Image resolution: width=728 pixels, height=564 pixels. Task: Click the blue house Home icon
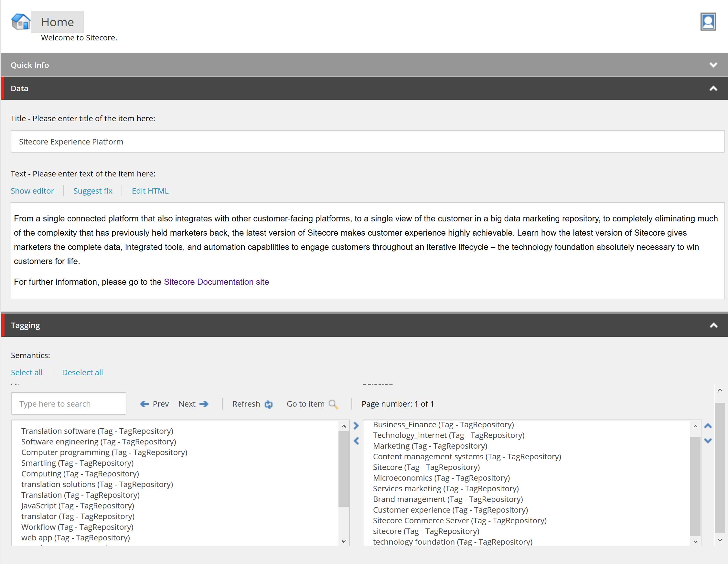21,22
